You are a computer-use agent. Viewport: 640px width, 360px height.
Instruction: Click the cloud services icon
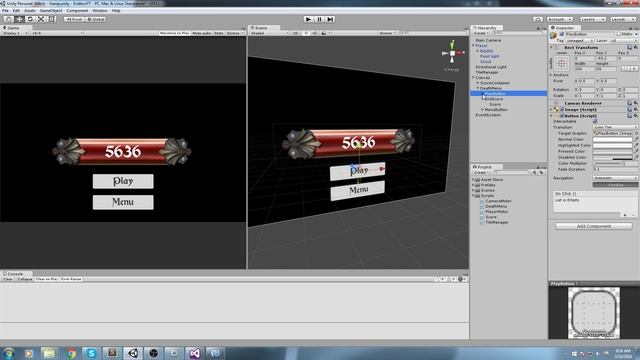coord(538,19)
